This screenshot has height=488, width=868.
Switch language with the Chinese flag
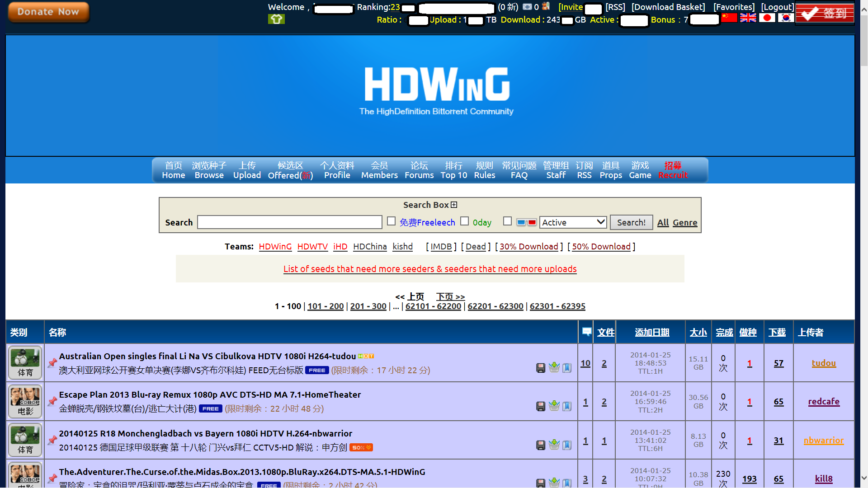pyautogui.click(x=729, y=18)
